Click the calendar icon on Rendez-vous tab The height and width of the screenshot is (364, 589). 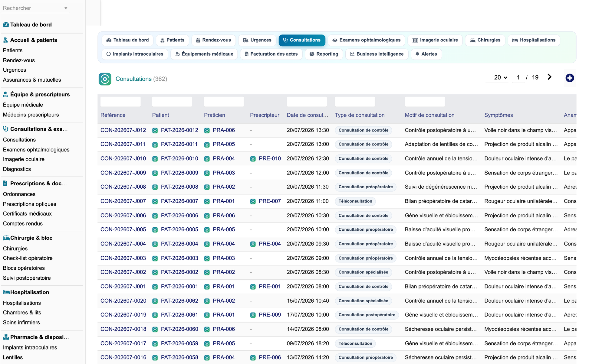(198, 40)
